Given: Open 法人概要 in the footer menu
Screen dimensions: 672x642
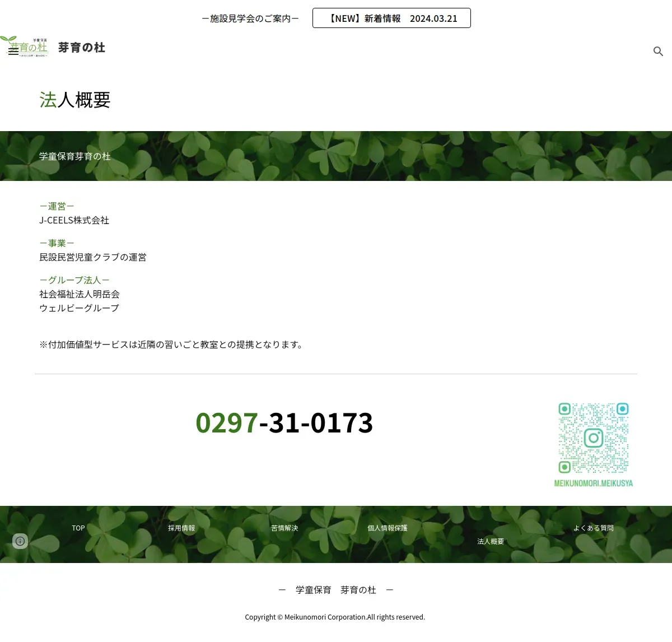Looking at the screenshot, I should point(491,541).
